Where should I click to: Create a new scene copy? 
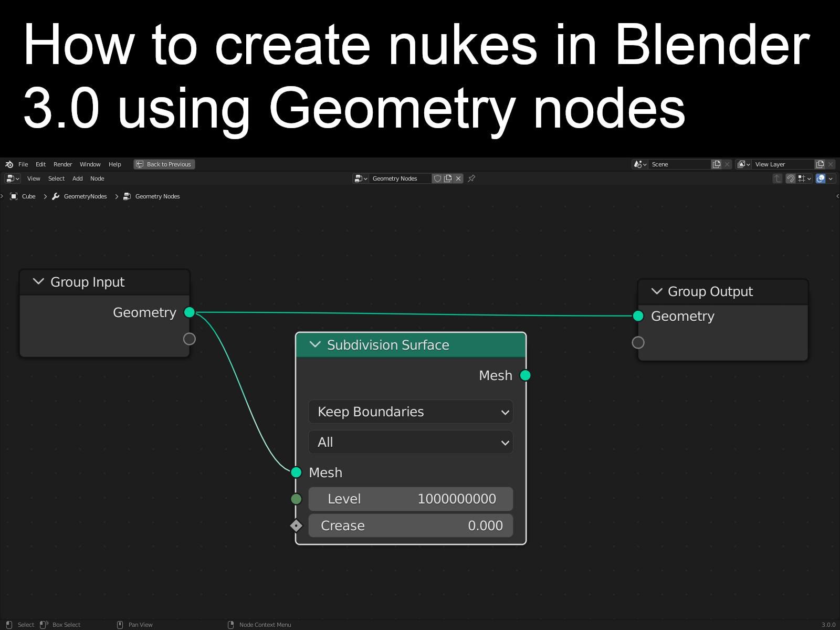pos(717,164)
